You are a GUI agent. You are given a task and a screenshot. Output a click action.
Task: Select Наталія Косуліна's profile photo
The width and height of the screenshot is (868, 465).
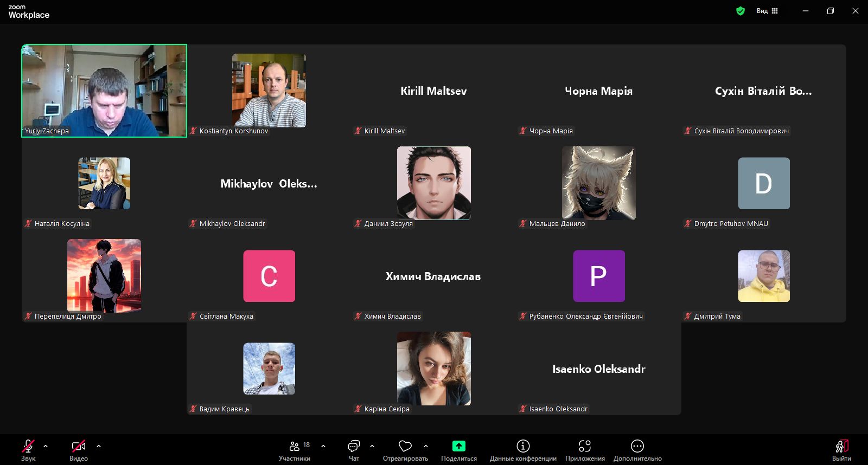(x=104, y=183)
